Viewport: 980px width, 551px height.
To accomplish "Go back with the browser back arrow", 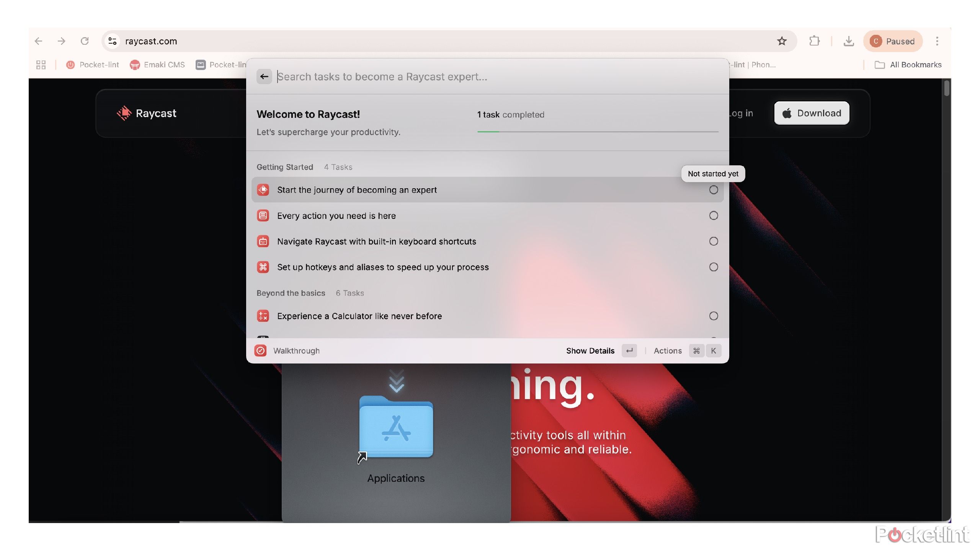I will pos(38,41).
